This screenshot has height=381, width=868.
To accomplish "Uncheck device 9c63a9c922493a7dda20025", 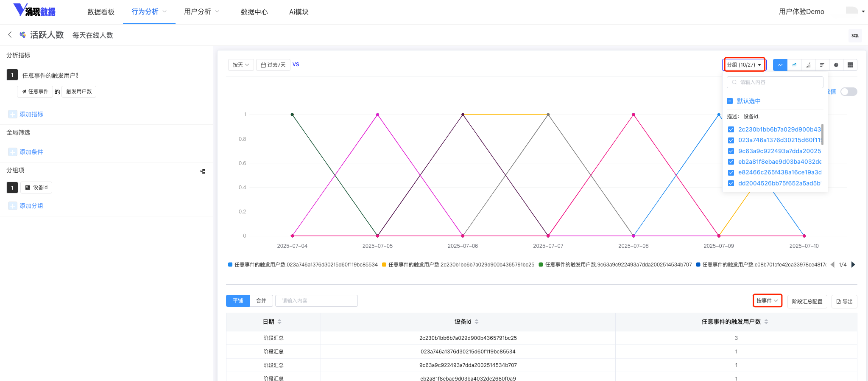I will tap(731, 151).
